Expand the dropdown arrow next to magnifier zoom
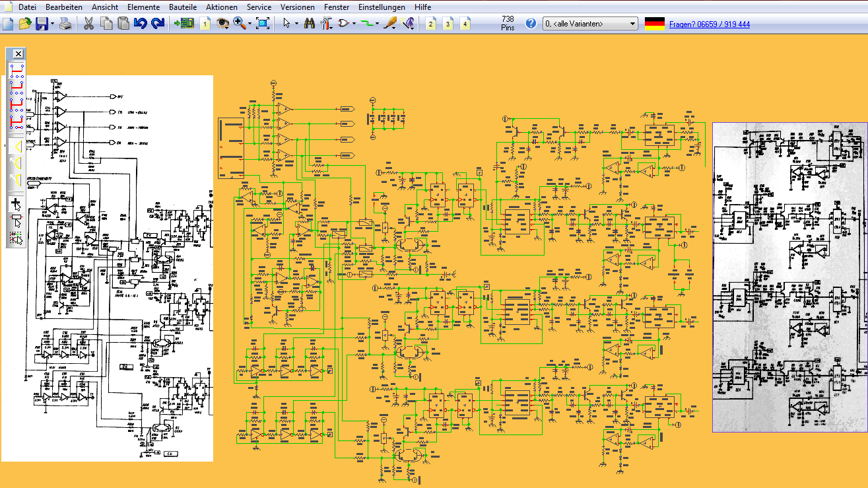868x488 pixels. 250,24
